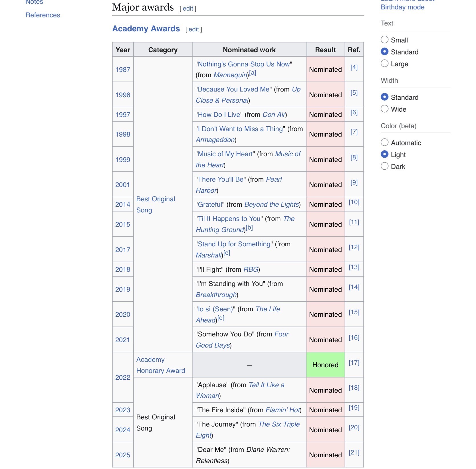The height and width of the screenshot is (469, 476).
Task: Open the Breakthrough film link
Action: (x=216, y=295)
